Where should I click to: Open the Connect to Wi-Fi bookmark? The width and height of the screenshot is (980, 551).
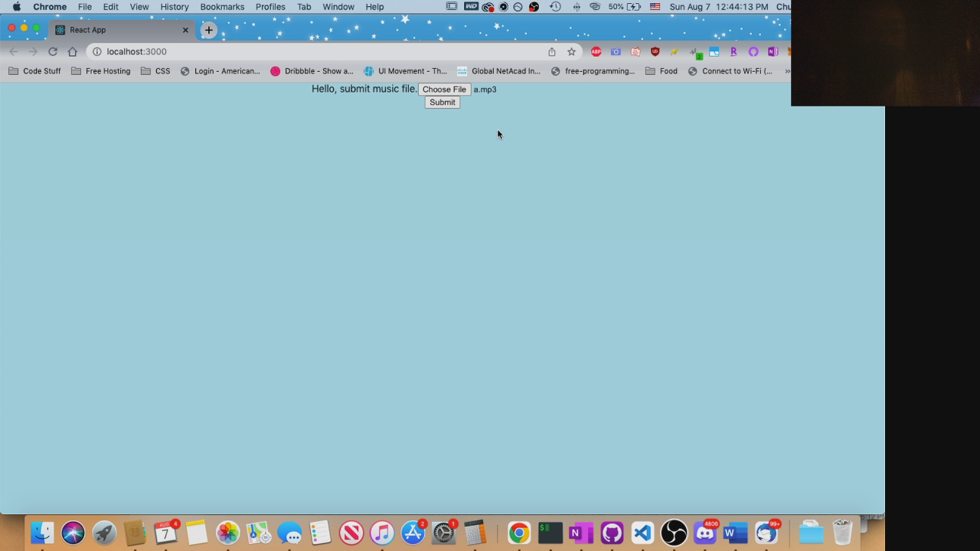click(730, 71)
